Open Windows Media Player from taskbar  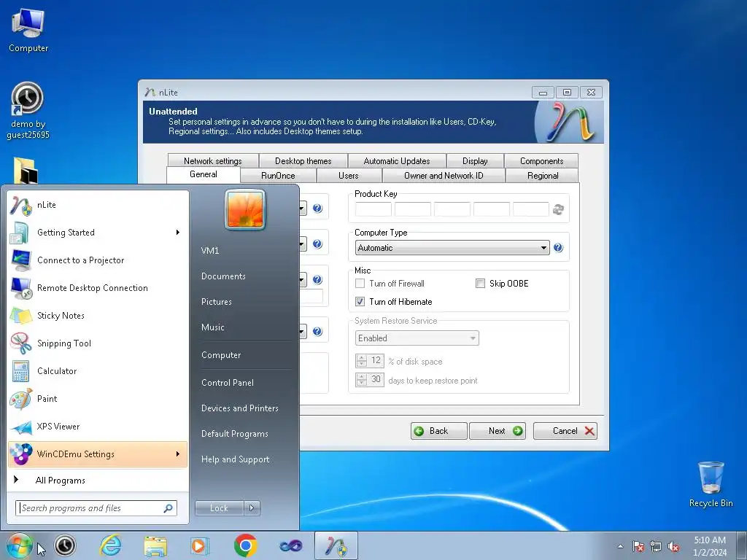click(200, 545)
